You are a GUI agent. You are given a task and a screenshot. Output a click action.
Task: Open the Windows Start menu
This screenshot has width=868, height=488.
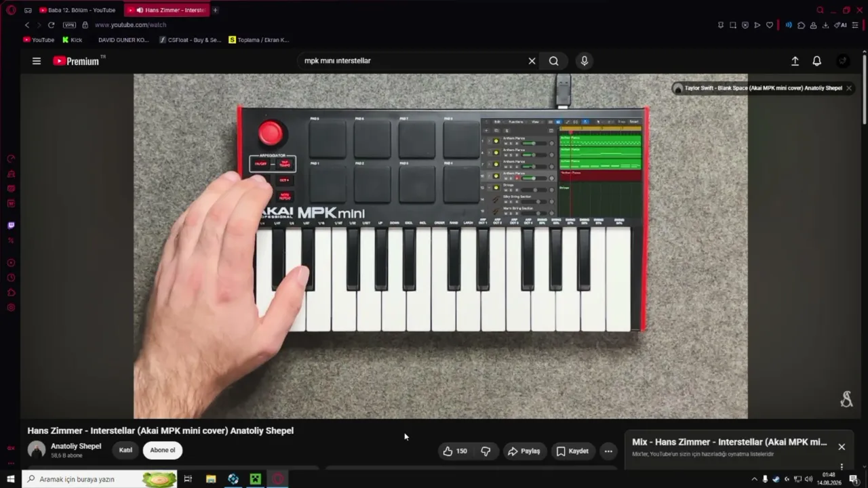pos(10,479)
